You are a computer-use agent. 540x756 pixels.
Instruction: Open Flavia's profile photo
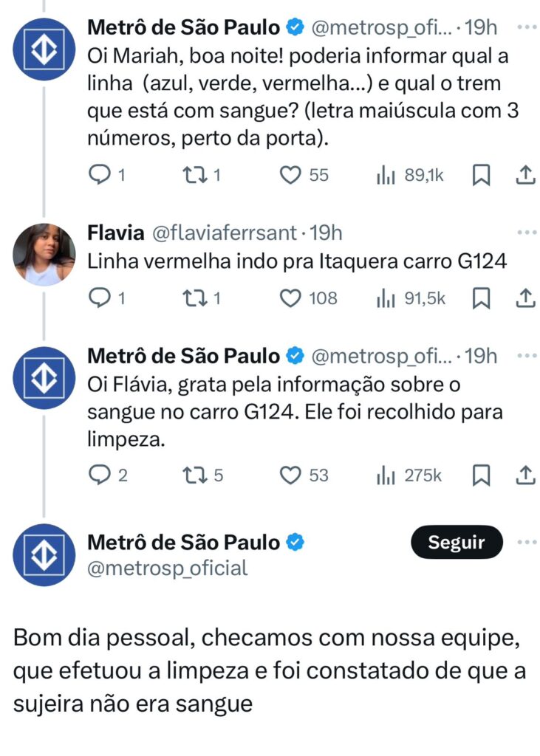click(x=44, y=254)
